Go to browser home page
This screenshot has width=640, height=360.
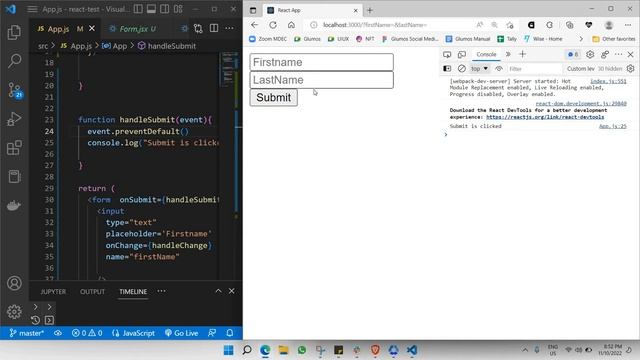291,25
